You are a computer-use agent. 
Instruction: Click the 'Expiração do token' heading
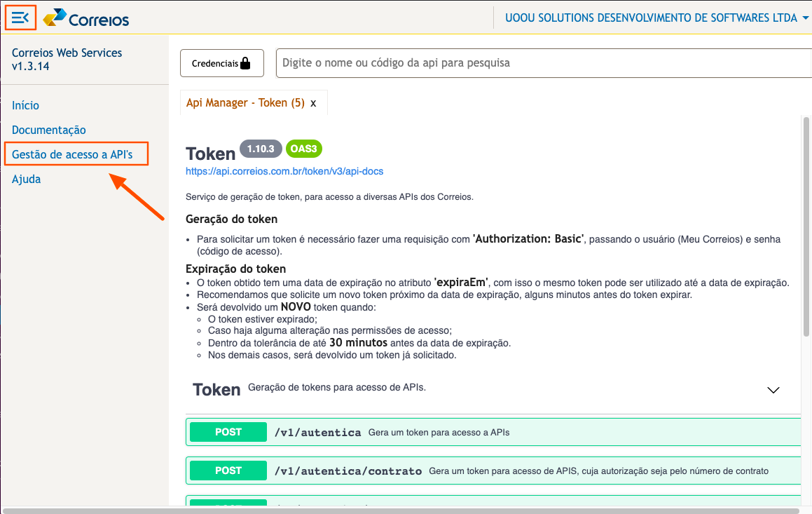coord(235,269)
